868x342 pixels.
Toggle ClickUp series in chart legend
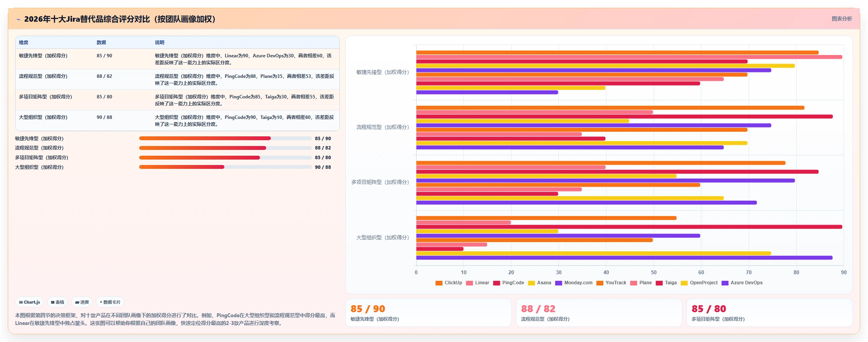click(449, 283)
